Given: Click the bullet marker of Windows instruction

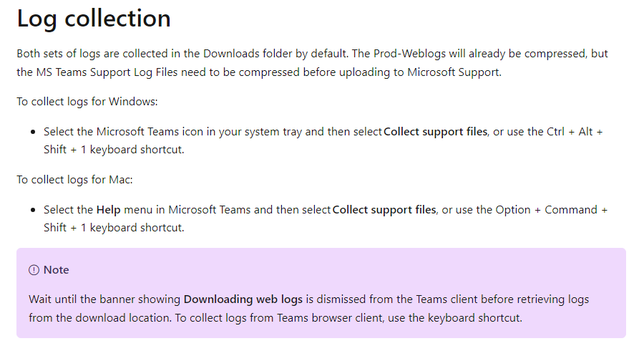Looking at the screenshot, I should point(33,132).
